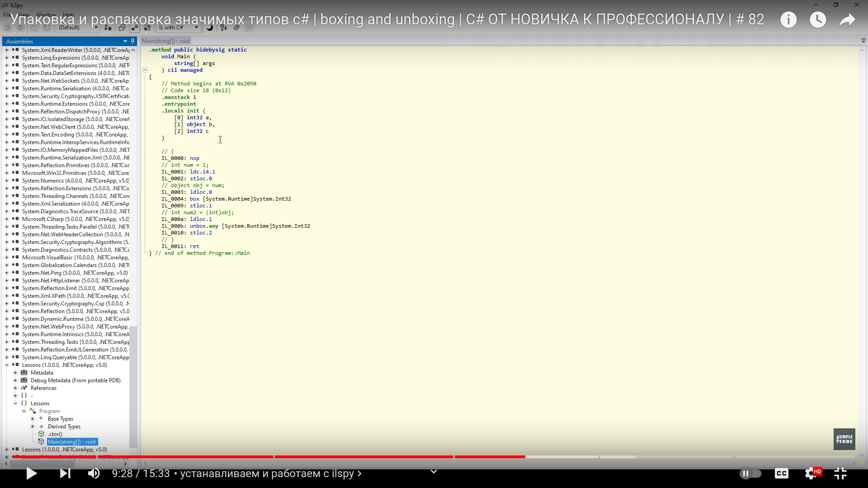Toggle show only public types and members
868x488 pixels.
122,28
